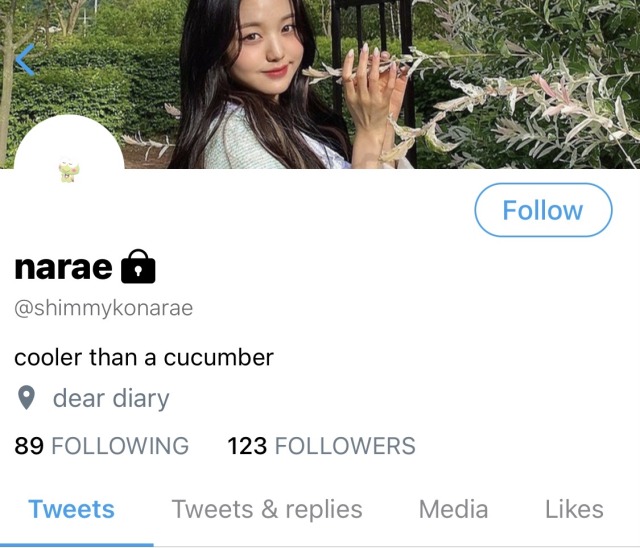This screenshot has width=640, height=548.
Task: Switch to the Tweets tab
Action: (71, 510)
